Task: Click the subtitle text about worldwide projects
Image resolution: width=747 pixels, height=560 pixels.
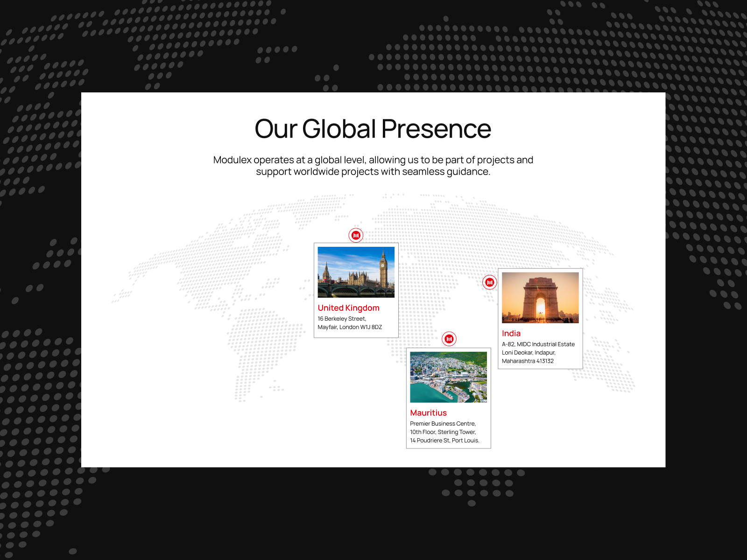Action: point(373,166)
